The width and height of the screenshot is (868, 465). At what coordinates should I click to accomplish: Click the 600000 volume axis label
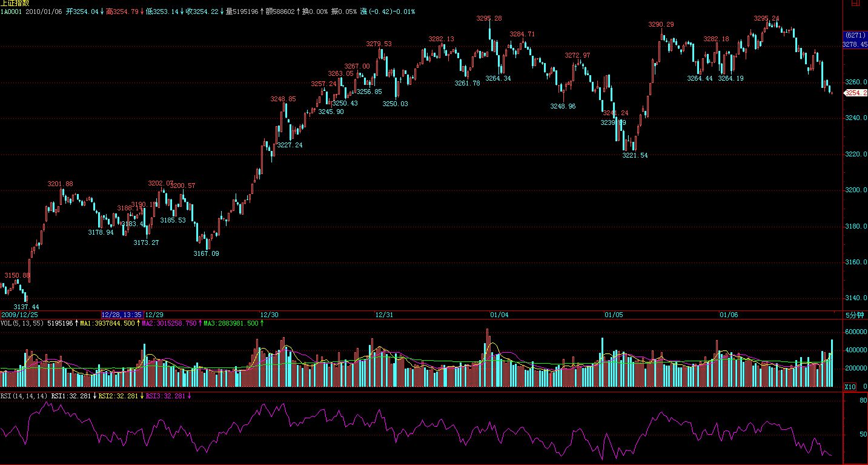click(x=856, y=332)
